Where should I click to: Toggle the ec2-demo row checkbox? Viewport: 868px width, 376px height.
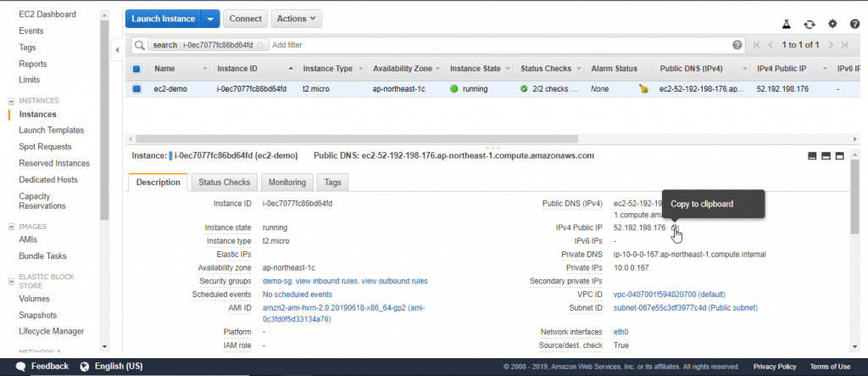(136, 89)
